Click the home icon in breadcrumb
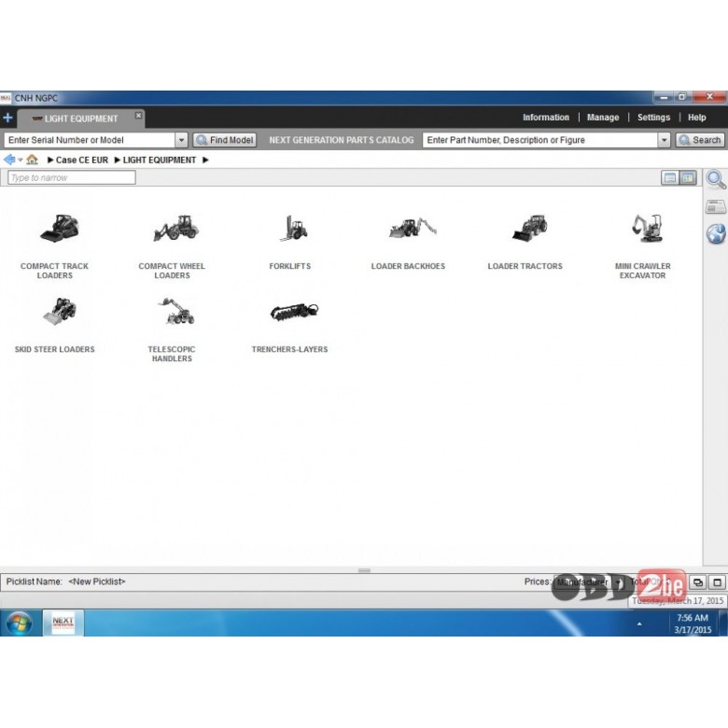The width and height of the screenshot is (728, 728). [32, 160]
